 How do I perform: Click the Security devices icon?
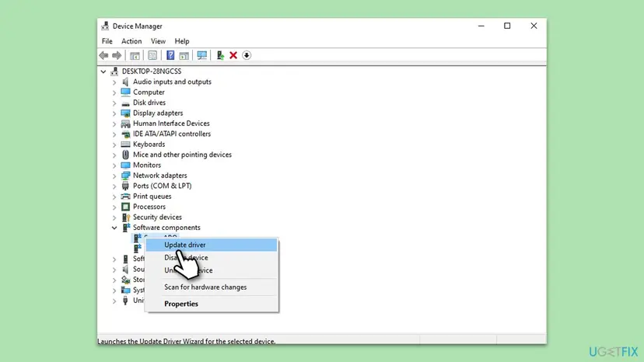tap(126, 217)
